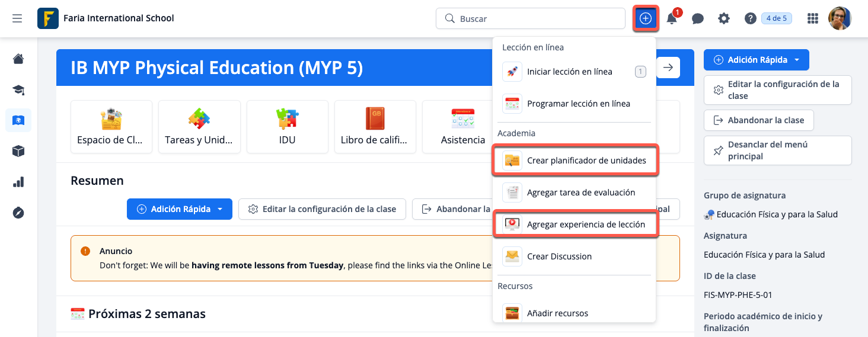868x337 pixels.
Task: Click the home icon in sidebar
Action: click(x=18, y=59)
